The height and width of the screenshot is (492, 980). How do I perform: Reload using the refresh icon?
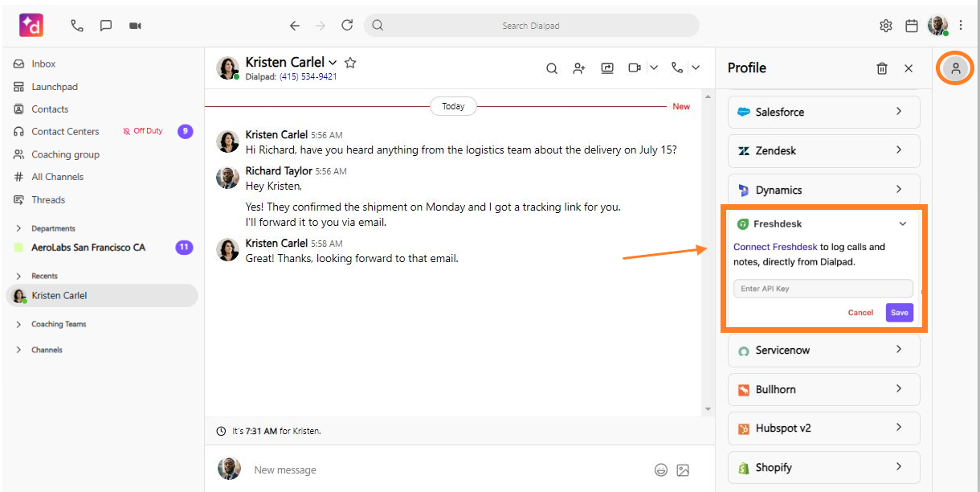pos(347,25)
